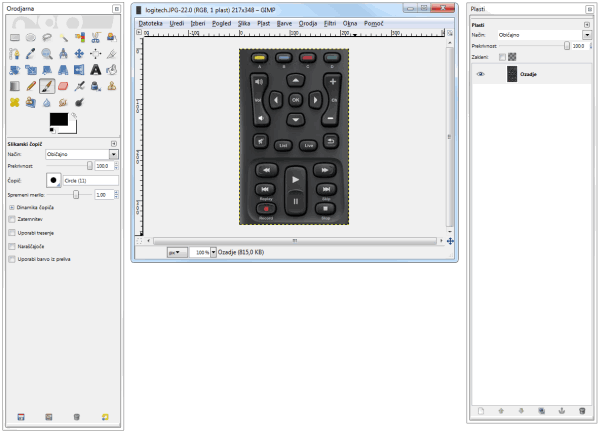The width and height of the screenshot is (600, 432).
Task: Click the Spremeni merilo scale slider
Action: (x=69, y=195)
